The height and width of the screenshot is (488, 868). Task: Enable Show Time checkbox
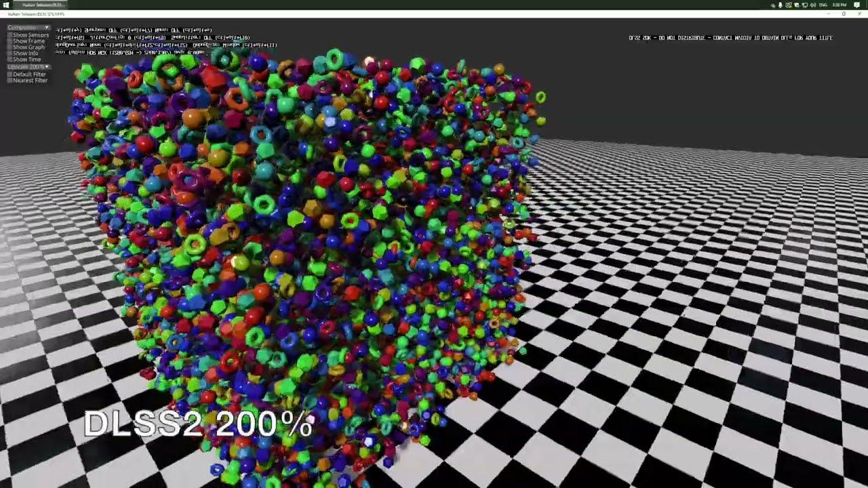tap(9, 59)
